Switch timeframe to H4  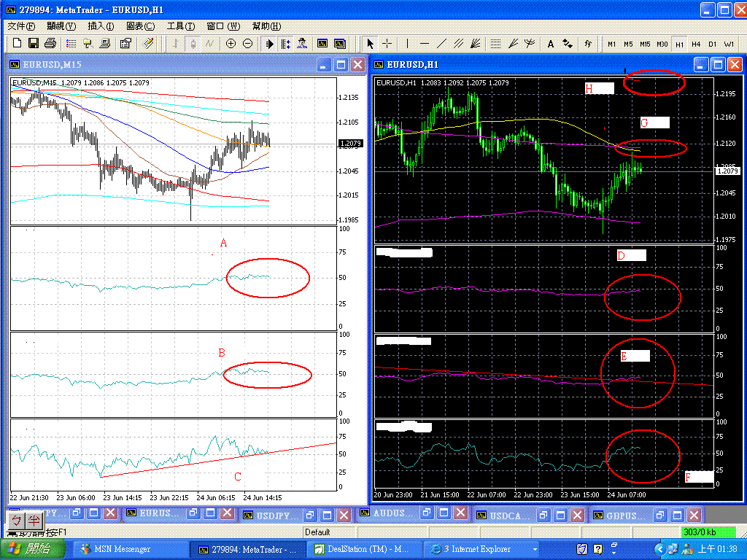(x=696, y=44)
